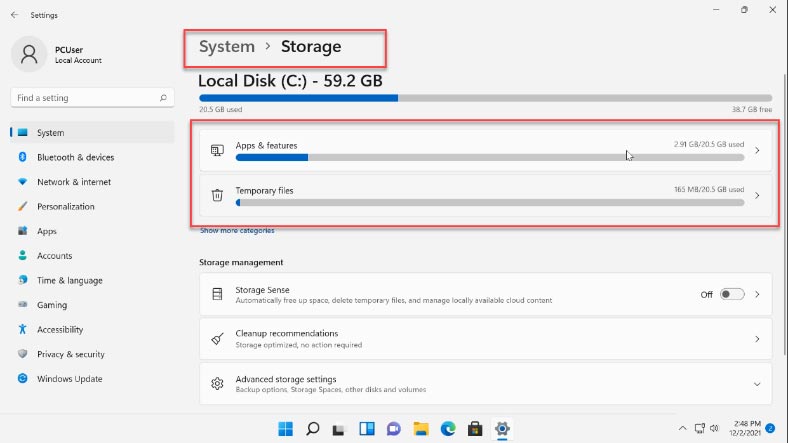Image resolution: width=788 pixels, height=443 pixels.
Task: Open the Storage Sense entry text
Action: pos(262,290)
